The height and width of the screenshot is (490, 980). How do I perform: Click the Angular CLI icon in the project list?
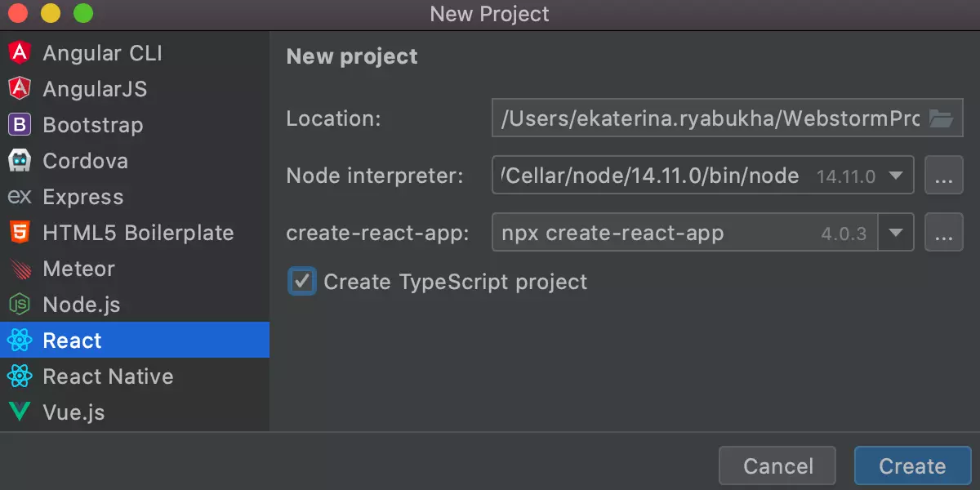pyautogui.click(x=20, y=53)
